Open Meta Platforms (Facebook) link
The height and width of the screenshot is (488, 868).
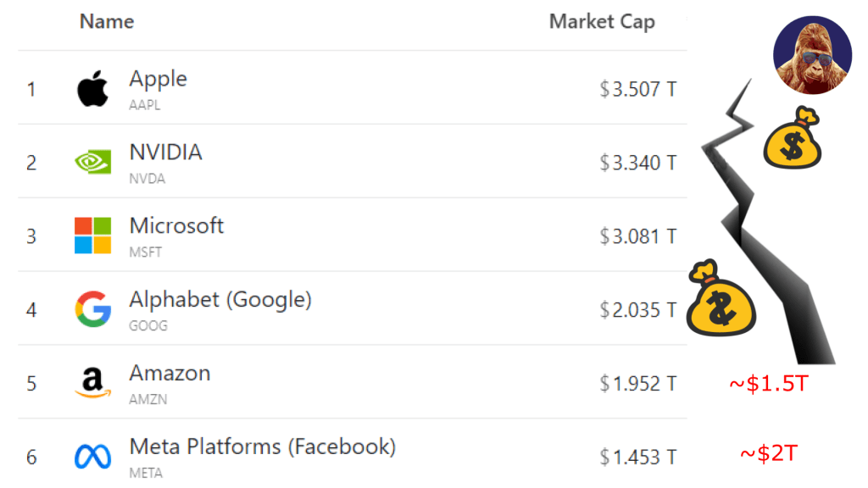pos(262,446)
